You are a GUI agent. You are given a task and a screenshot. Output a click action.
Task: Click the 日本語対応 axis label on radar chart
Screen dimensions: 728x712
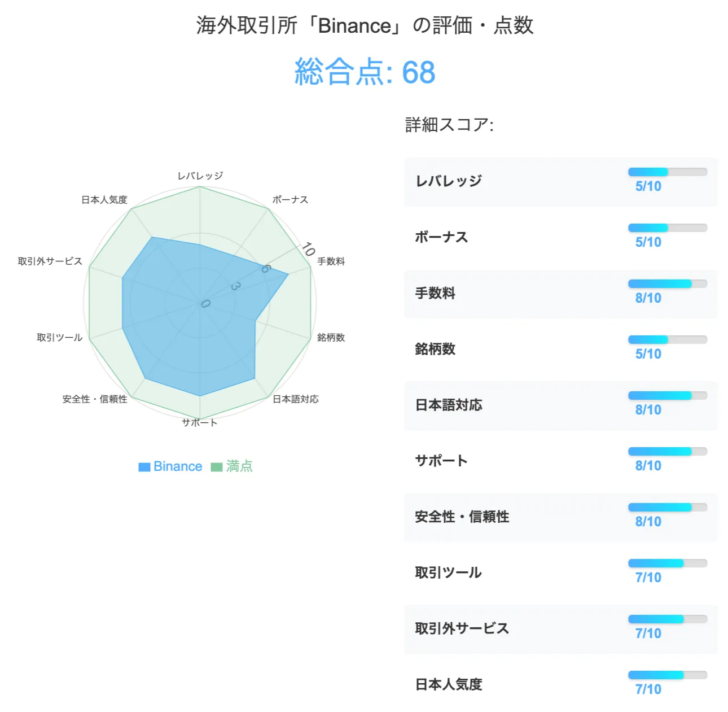(296, 399)
